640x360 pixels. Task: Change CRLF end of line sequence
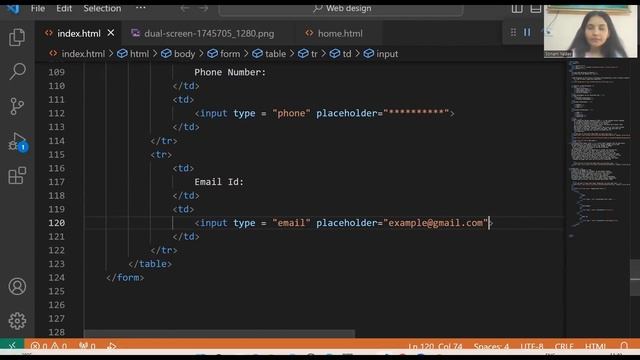[x=564, y=347]
